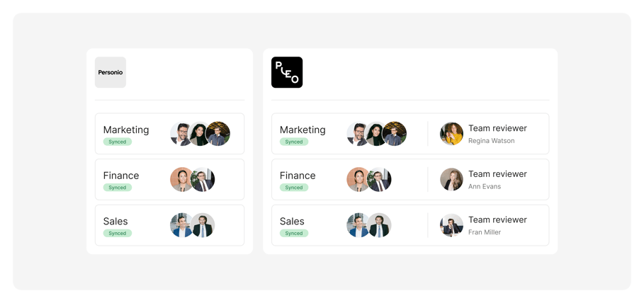Click Pleo Sales team member avatars
Screen dimensions: 644x303
(x=369, y=225)
